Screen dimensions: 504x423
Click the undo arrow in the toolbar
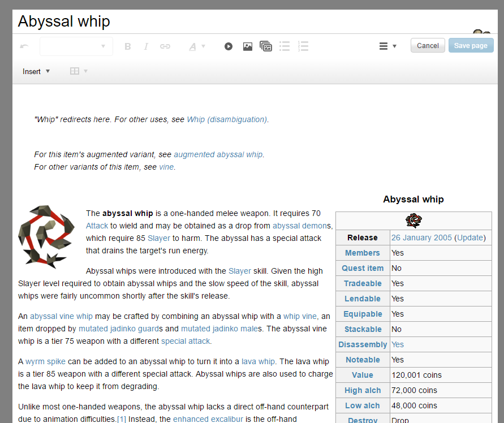(x=24, y=46)
